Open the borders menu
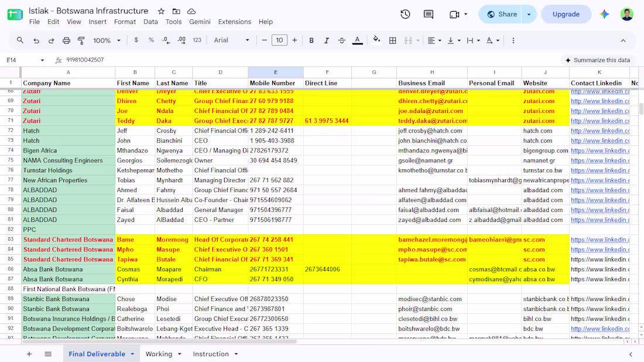The width and height of the screenshot is (644, 362). [x=393, y=40]
